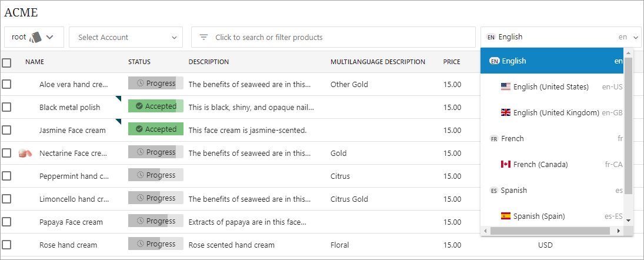Click the Canada flag icon
The image size is (644, 260).
pyautogui.click(x=506, y=164)
